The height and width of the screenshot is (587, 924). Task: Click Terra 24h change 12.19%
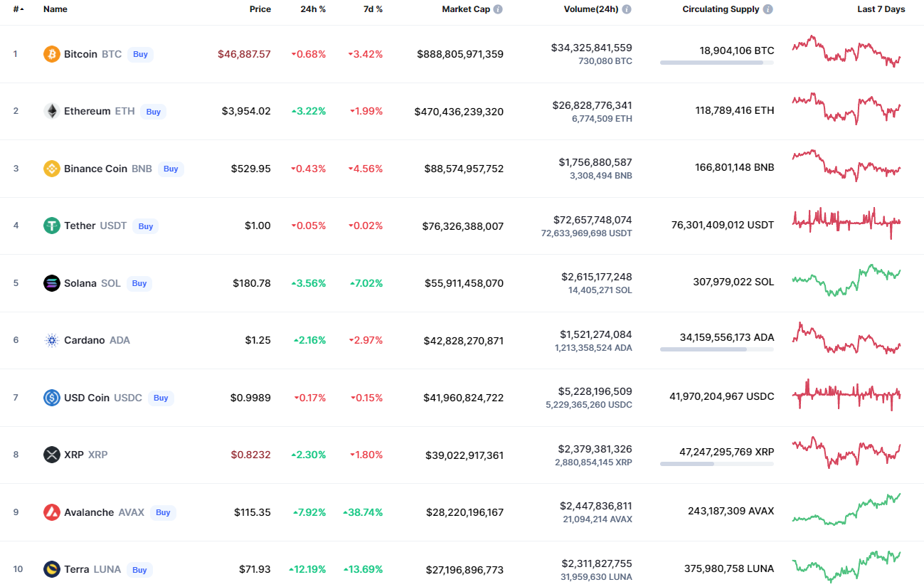[307, 569]
